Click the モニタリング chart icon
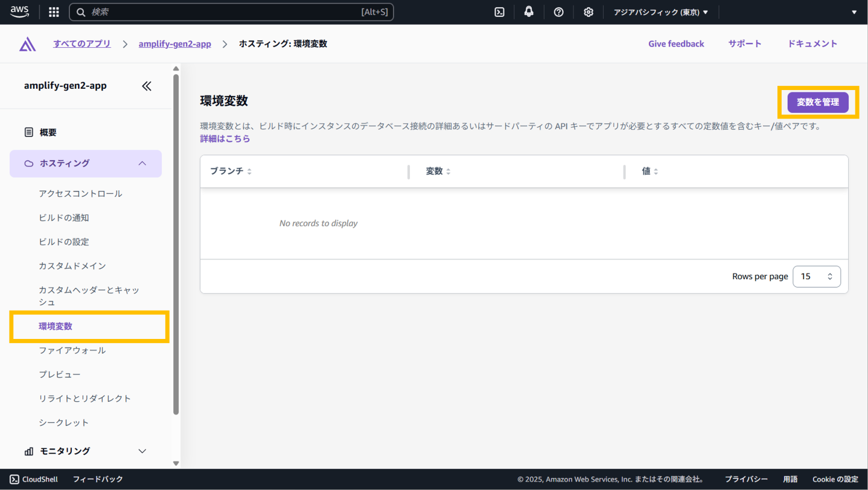This screenshot has width=868, height=490. pos(28,451)
